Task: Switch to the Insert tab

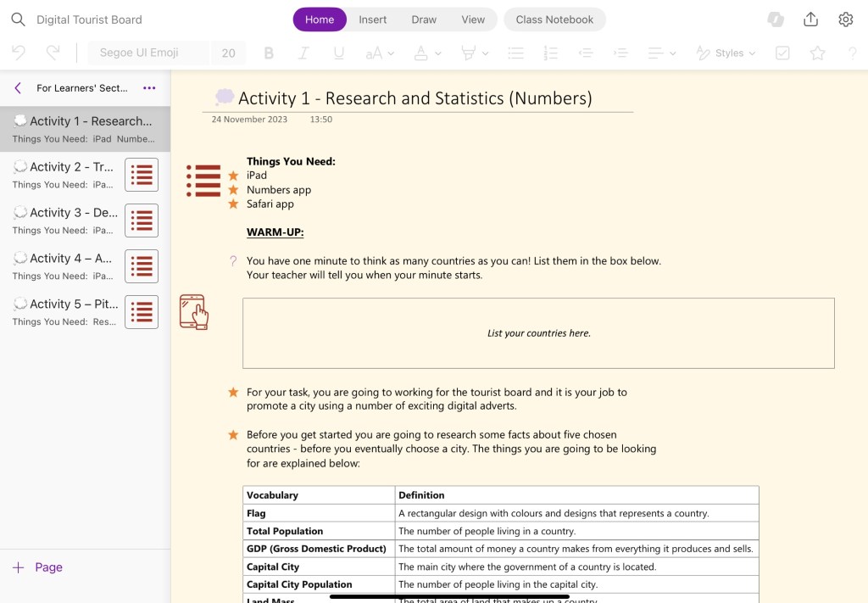Action: 372,20
